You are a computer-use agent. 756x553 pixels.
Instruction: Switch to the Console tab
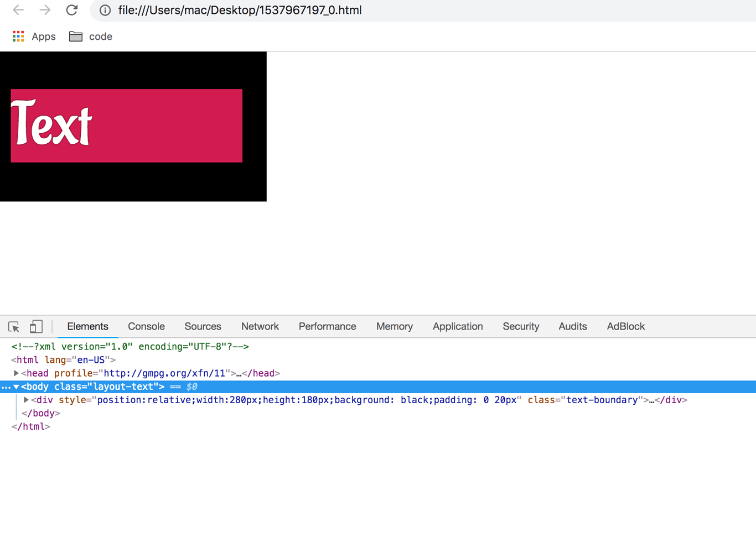[x=146, y=326]
